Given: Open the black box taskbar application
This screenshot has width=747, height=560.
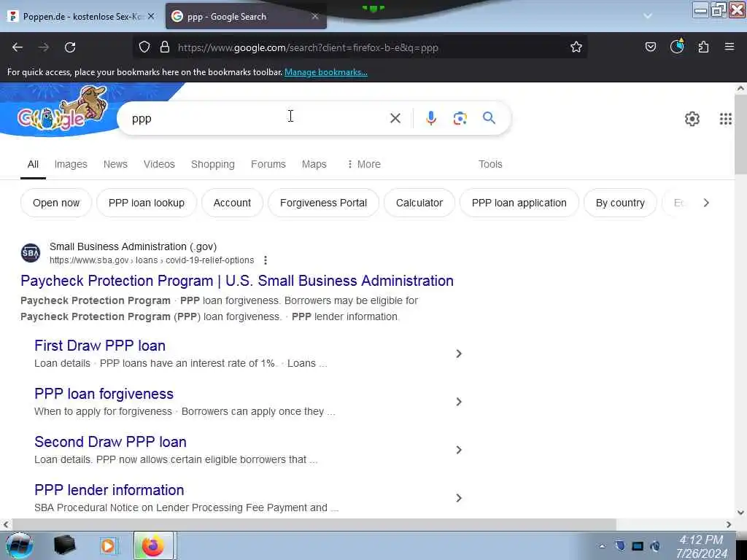Looking at the screenshot, I should [64, 545].
